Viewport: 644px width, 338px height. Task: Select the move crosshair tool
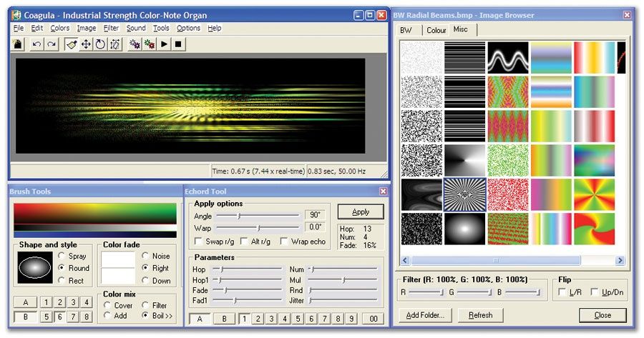coord(86,44)
